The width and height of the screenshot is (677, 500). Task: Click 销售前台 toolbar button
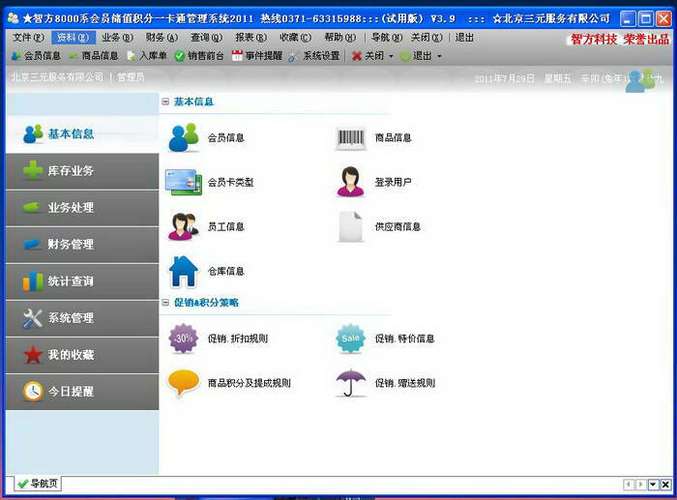[x=199, y=56]
